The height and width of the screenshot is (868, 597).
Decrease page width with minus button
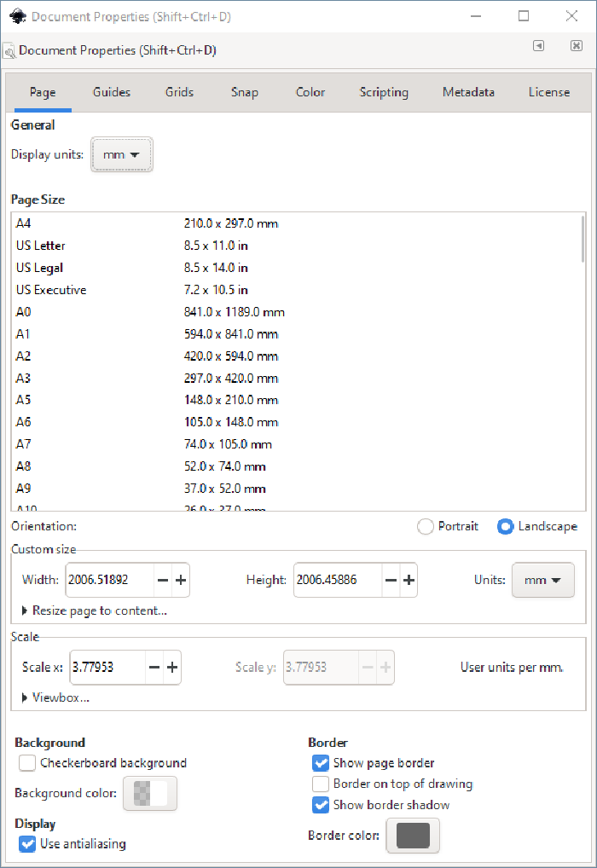(163, 580)
